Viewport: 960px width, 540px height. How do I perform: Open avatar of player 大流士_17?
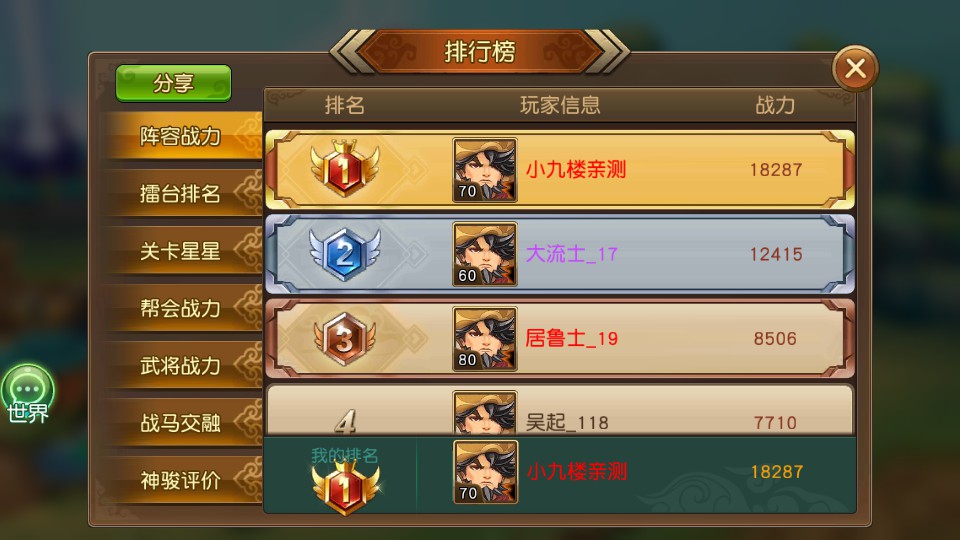(x=485, y=254)
